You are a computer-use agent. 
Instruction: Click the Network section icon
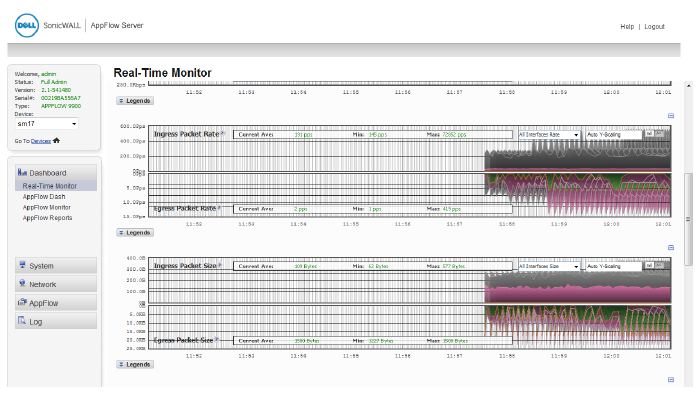22,283
